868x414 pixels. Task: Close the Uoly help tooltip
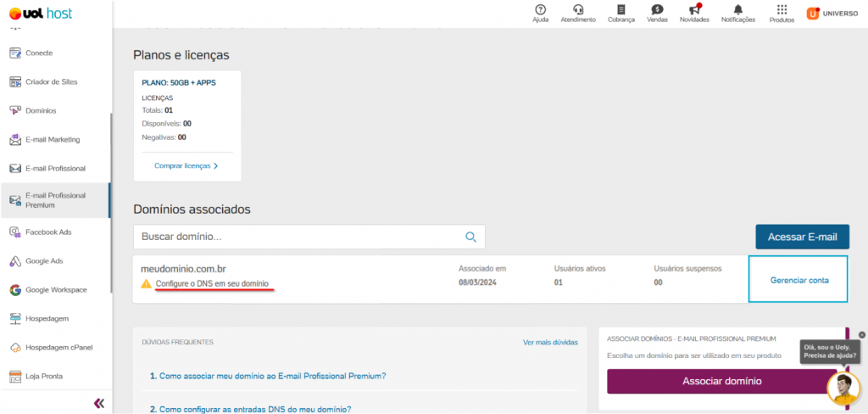click(861, 335)
